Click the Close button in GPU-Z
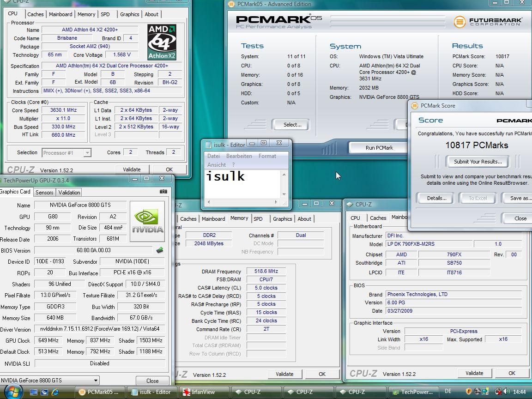Image resolution: width=532 pixels, height=399 pixels. [x=152, y=381]
